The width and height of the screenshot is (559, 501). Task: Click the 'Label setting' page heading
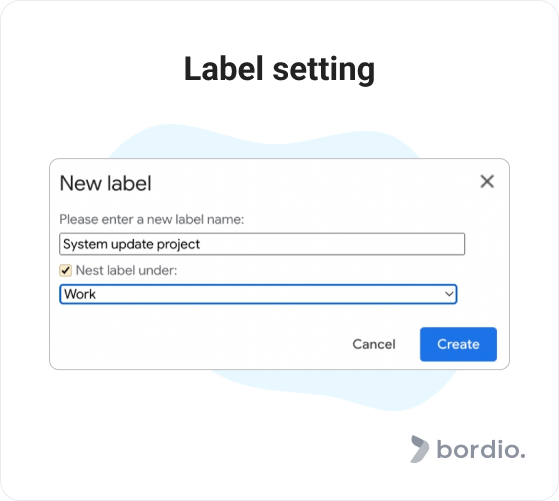(280, 69)
